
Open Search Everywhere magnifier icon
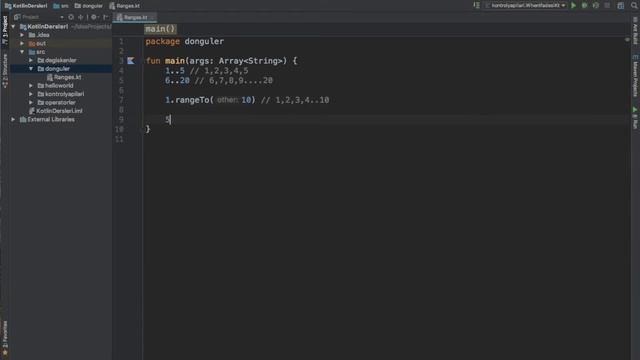(x=634, y=6)
